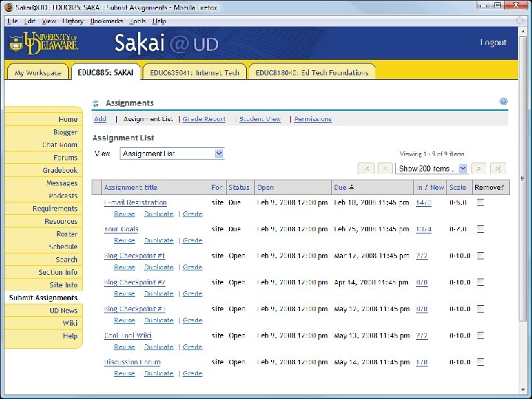The width and height of the screenshot is (532, 399).
Task: Tick Remove checkbox for Blog Checkpoint #2
Action: point(480,282)
